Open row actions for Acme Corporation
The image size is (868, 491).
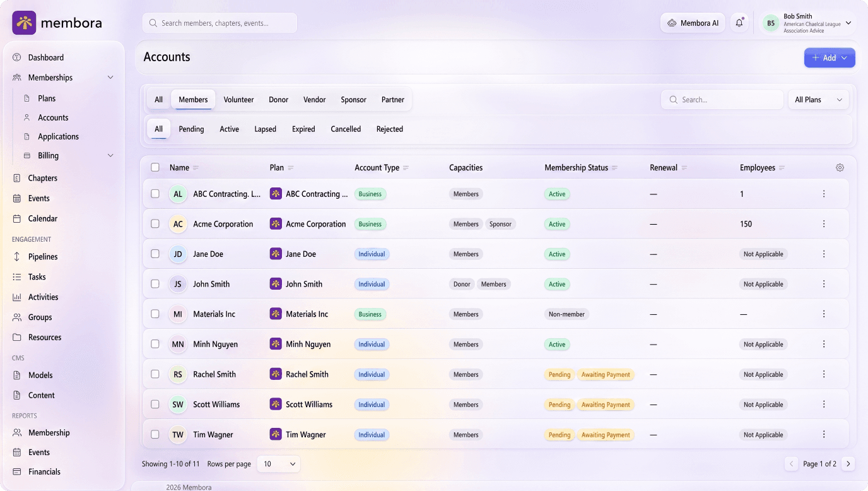824,224
